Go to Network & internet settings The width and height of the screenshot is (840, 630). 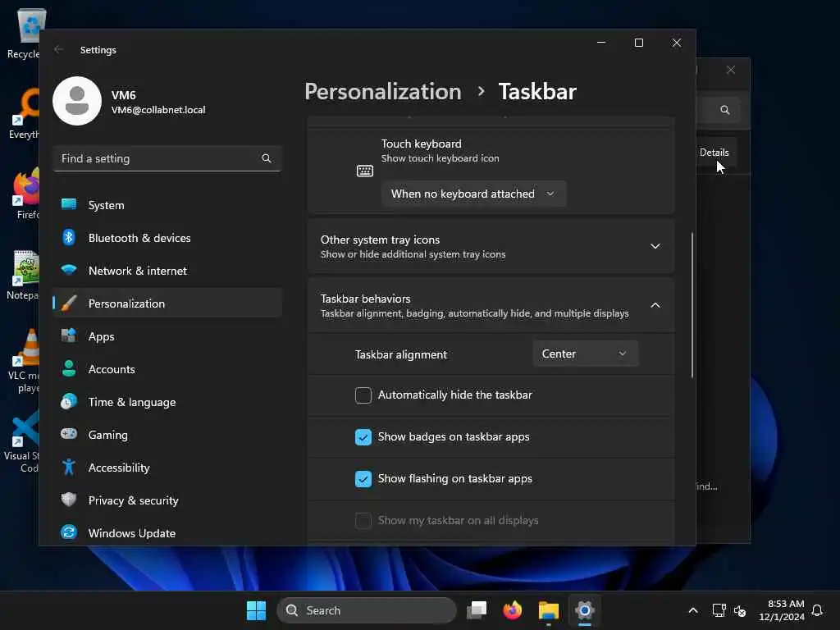point(167,271)
